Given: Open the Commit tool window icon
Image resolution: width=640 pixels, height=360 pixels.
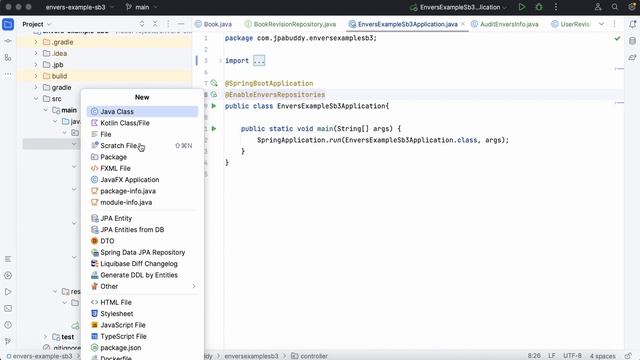Looking at the screenshot, I should [x=8, y=41].
